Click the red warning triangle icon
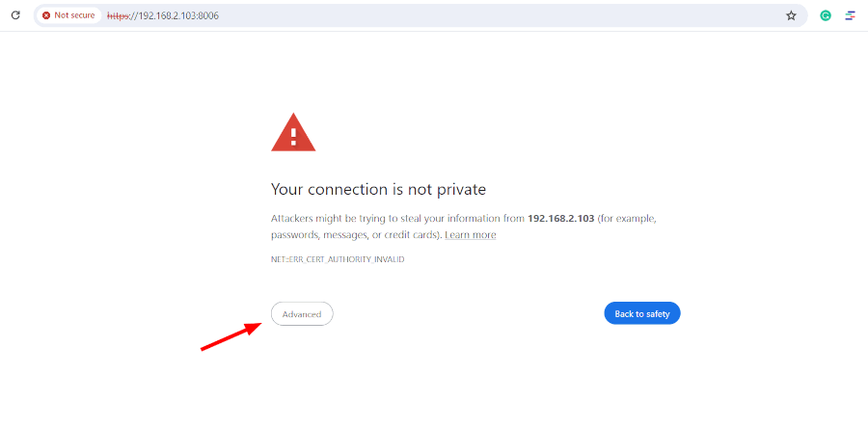The image size is (868, 427). pyautogui.click(x=293, y=132)
